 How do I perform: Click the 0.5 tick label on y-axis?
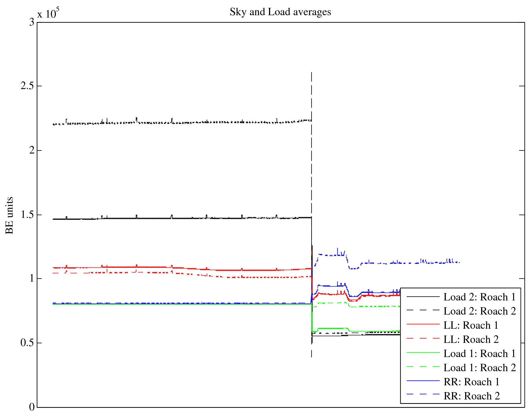point(27,343)
